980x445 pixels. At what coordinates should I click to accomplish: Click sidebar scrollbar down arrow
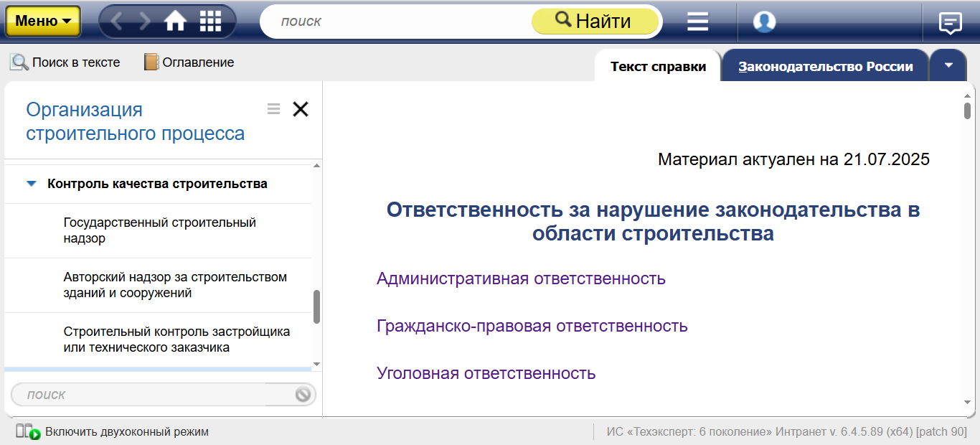click(x=317, y=364)
